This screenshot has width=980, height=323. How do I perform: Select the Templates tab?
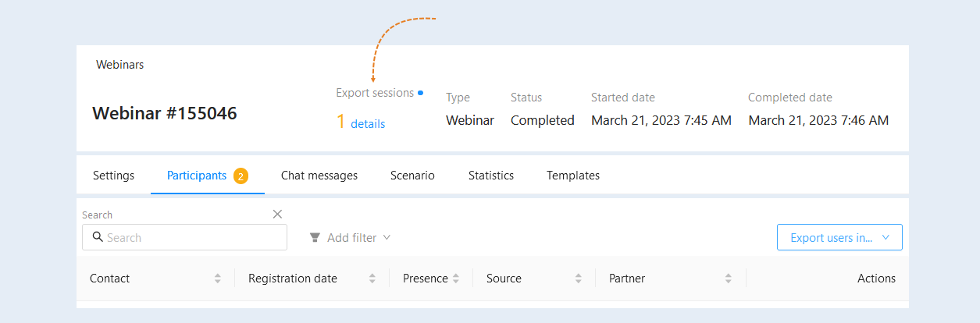pyautogui.click(x=573, y=176)
